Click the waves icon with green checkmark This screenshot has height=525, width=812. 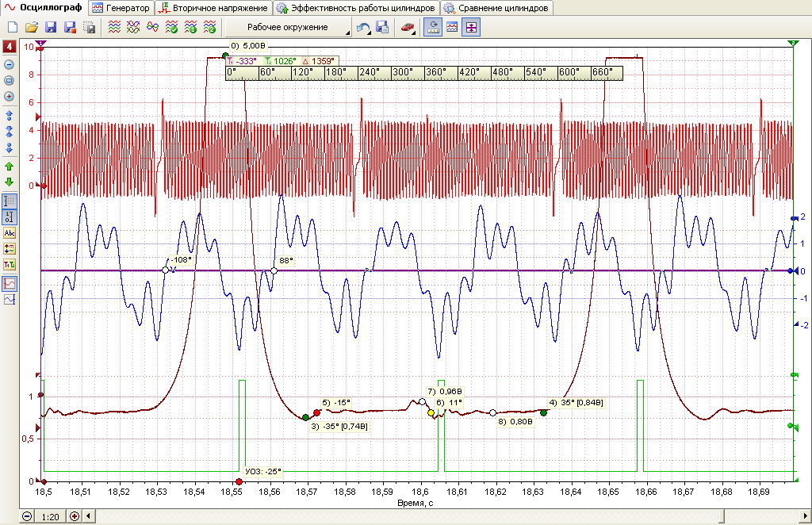pyautogui.click(x=171, y=28)
